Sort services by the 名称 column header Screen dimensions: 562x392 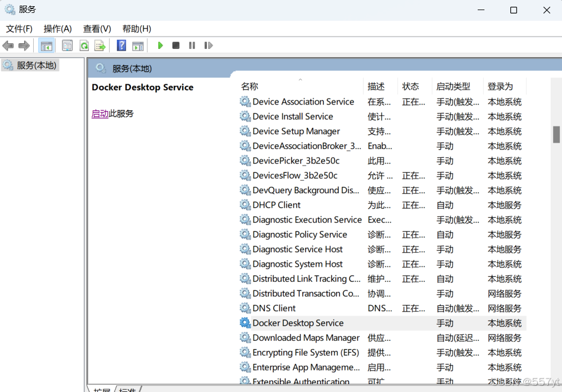(250, 86)
